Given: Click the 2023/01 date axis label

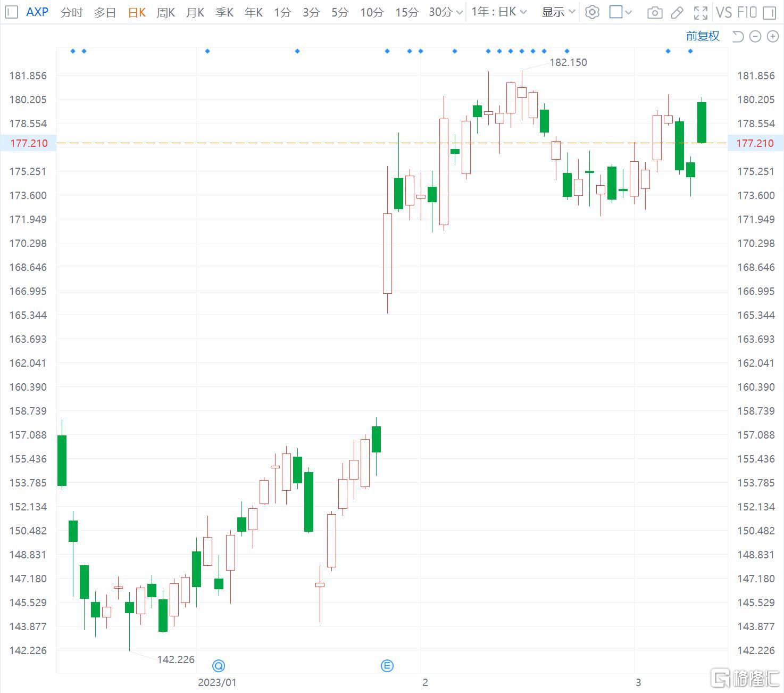Looking at the screenshot, I should tap(217, 682).
